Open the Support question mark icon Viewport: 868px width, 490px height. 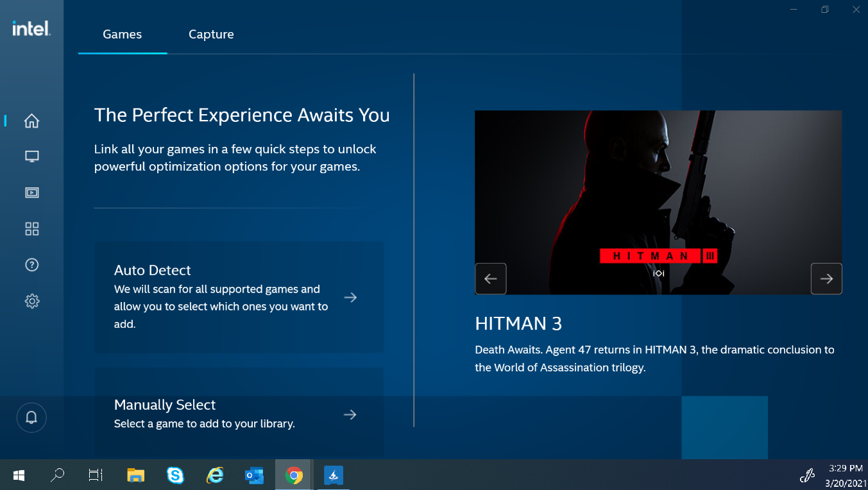(x=31, y=265)
